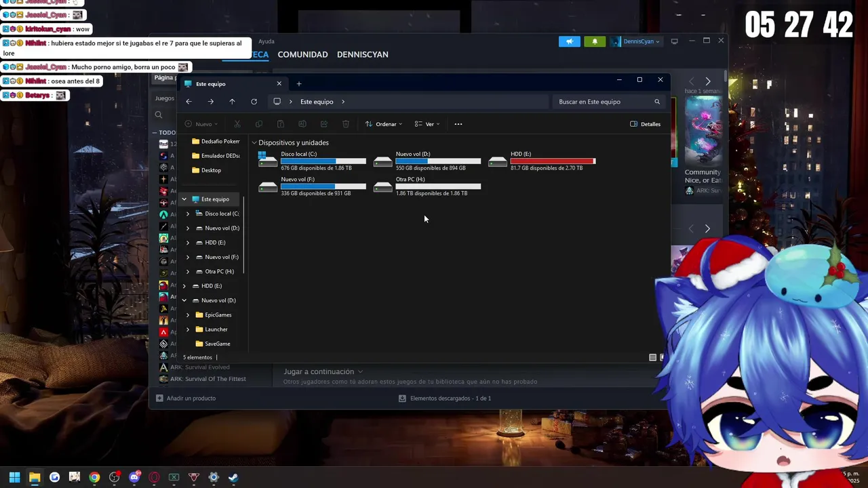Open Steam Ayuda menu
The image size is (868, 488).
(x=267, y=41)
